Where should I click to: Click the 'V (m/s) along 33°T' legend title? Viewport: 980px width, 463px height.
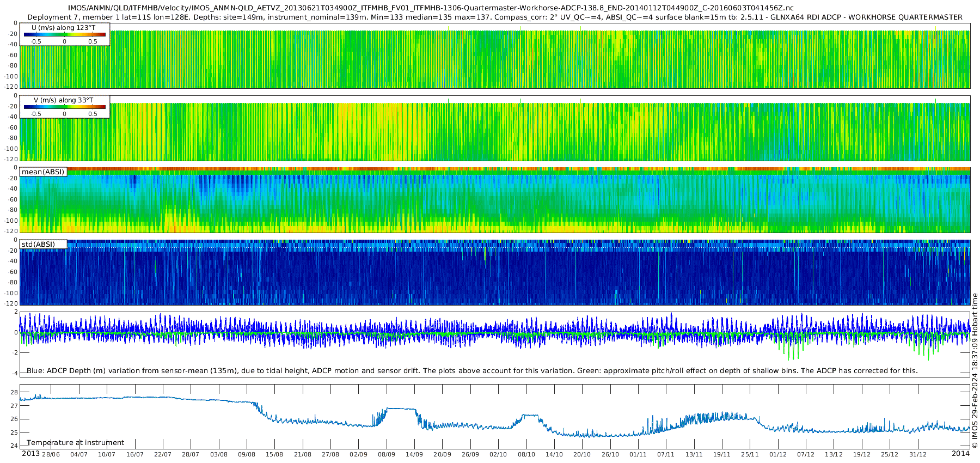(63, 100)
